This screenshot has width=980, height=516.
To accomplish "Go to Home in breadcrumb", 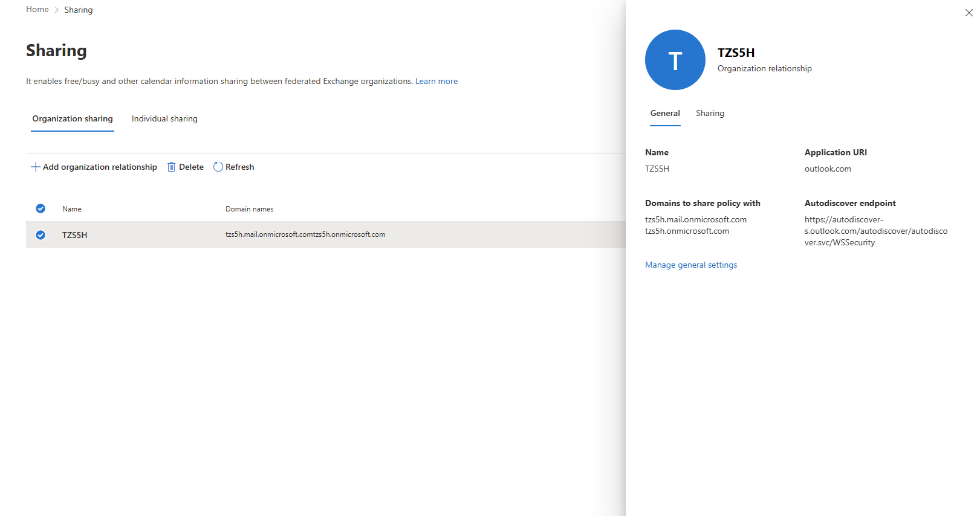I will [x=37, y=9].
